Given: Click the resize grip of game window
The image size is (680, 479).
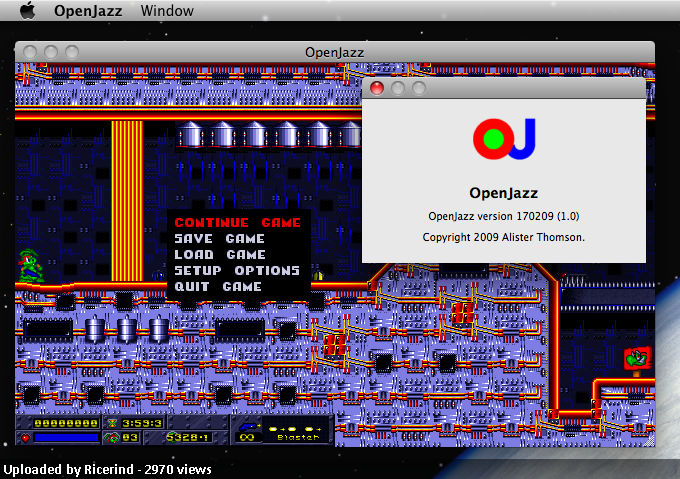Looking at the screenshot, I should pos(649,441).
